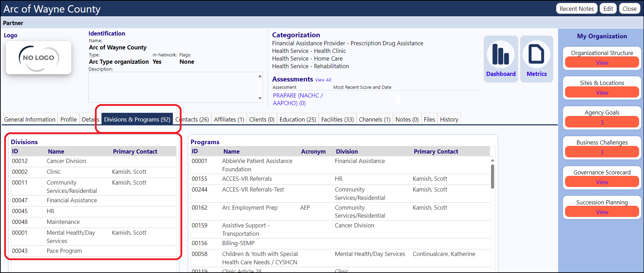Select Clinic division row
Viewport: 644px width, 273px height.
pyautogui.click(x=94, y=172)
